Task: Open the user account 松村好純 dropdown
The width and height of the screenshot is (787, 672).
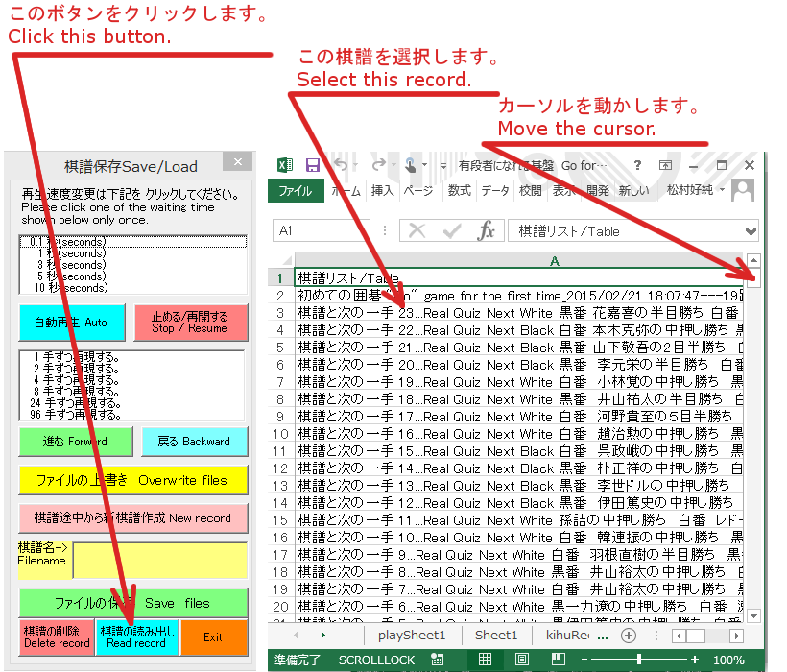Action: click(720, 190)
